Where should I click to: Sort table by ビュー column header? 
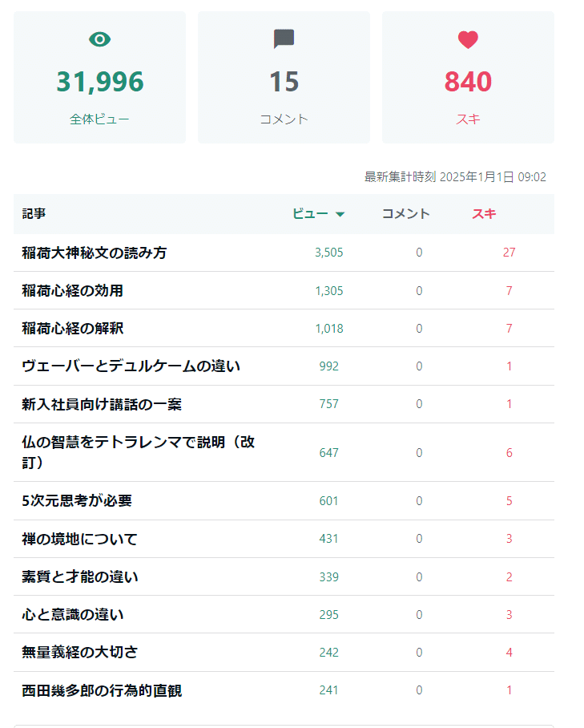[310, 213]
